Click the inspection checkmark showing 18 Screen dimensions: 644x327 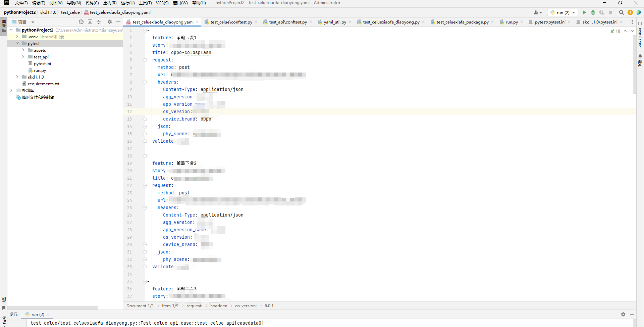point(615,31)
